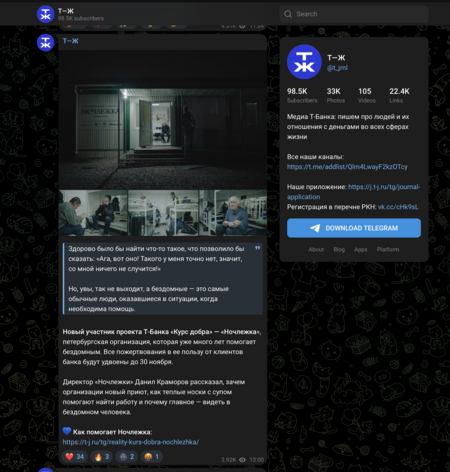Click the Т—Ж avatar beside the post

45,42
